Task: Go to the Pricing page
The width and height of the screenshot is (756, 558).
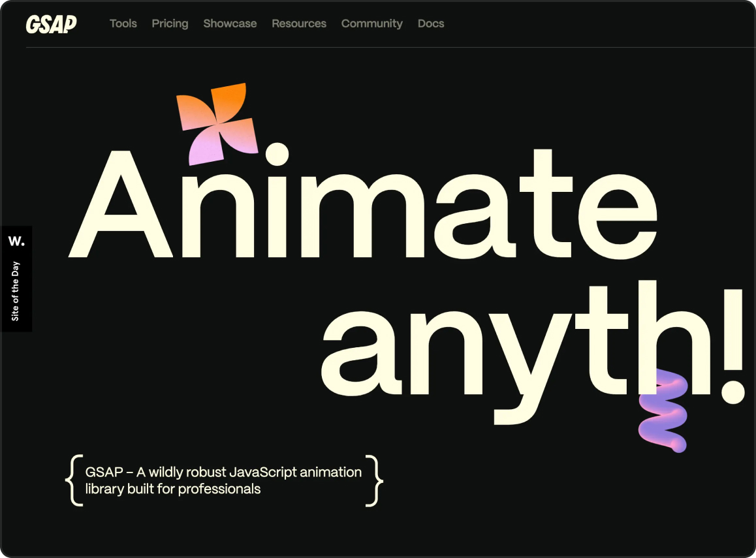Action: click(170, 23)
